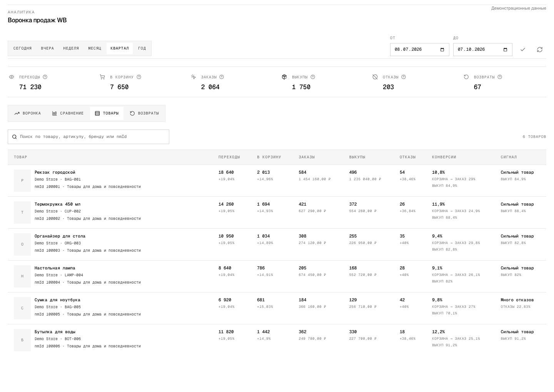Open help tooltip icon next to Выкупы
Viewport: 554px width, 392px height.
(313, 77)
